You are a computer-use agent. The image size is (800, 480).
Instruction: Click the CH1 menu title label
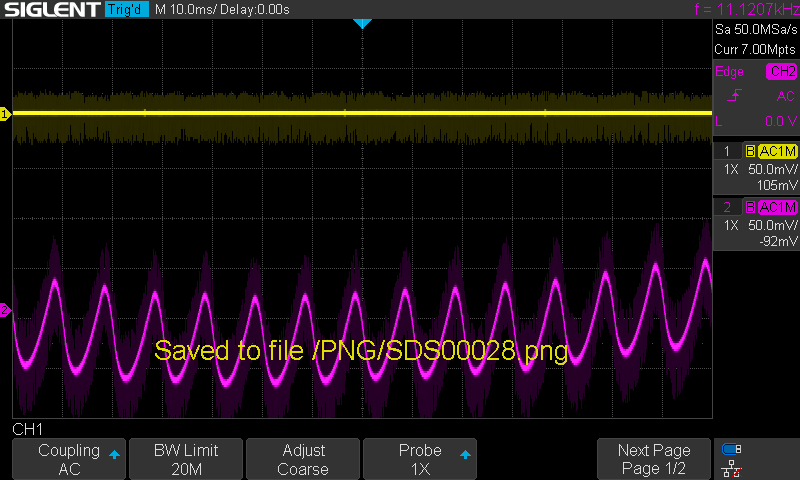(28, 430)
